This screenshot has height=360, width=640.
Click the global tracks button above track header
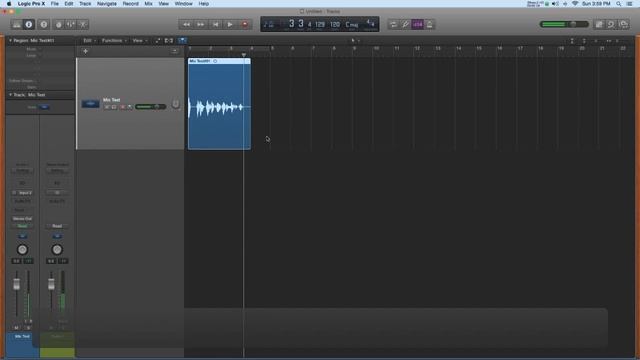[174, 51]
